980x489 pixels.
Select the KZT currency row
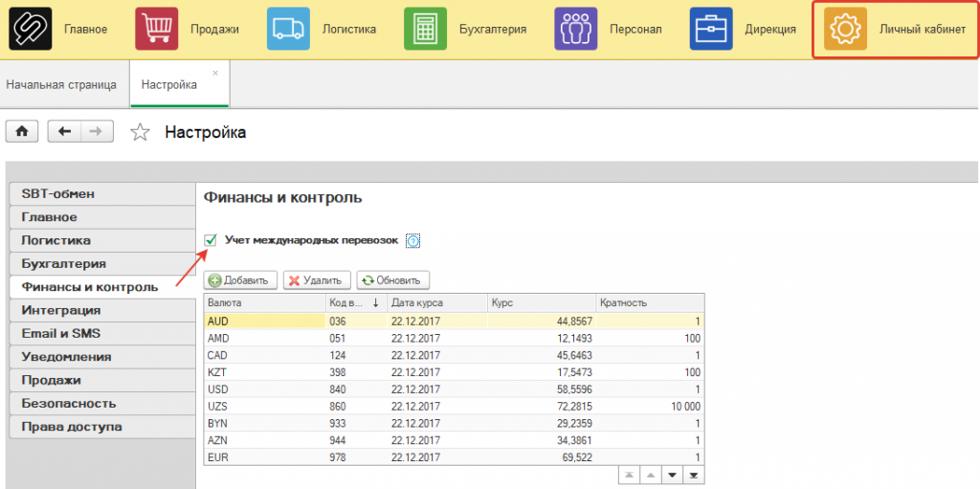click(x=455, y=372)
